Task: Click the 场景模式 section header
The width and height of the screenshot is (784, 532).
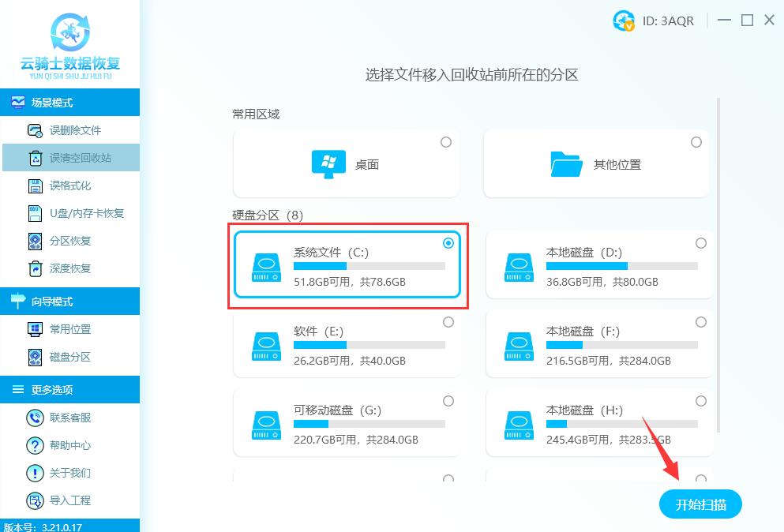Action: [x=70, y=103]
